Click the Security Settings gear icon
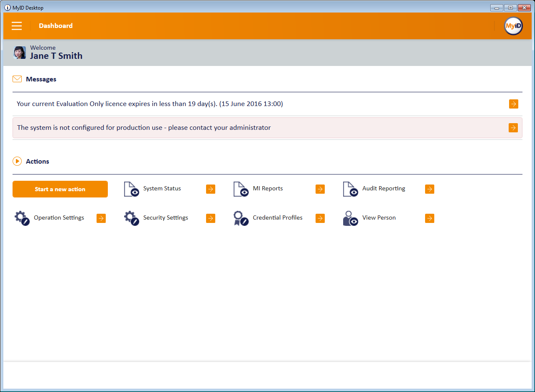This screenshot has width=535, height=392. 131,218
